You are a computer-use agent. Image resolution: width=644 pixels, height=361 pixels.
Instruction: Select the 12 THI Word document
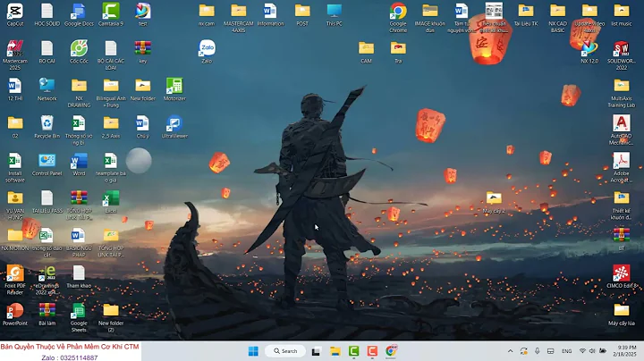[15, 89]
